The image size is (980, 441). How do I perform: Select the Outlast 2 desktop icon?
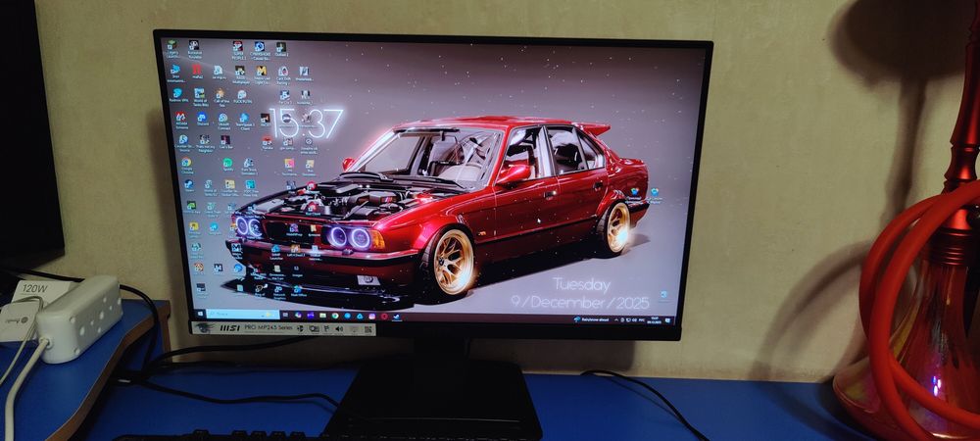[x=281, y=50]
